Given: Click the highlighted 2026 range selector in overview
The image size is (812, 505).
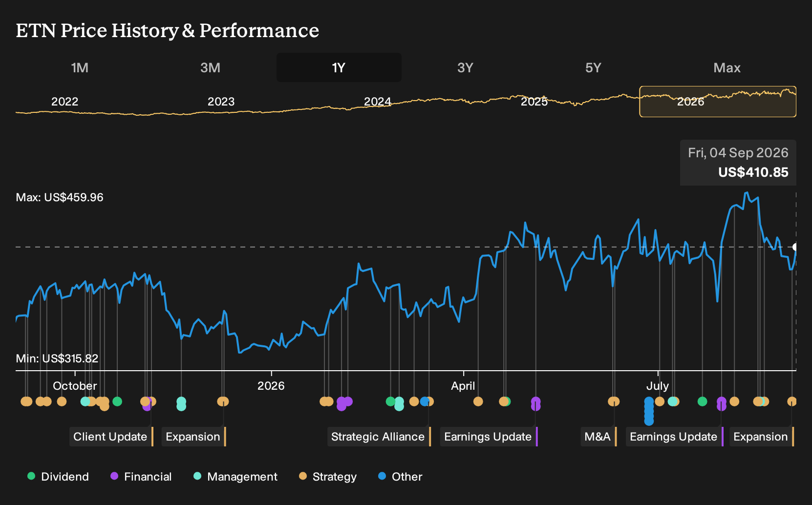Looking at the screenshot, I should tap(718, 102).
